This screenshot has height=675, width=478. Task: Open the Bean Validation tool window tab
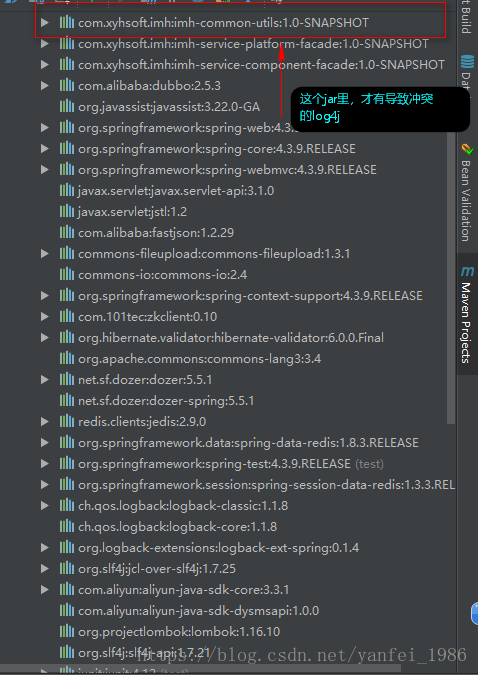467,192
